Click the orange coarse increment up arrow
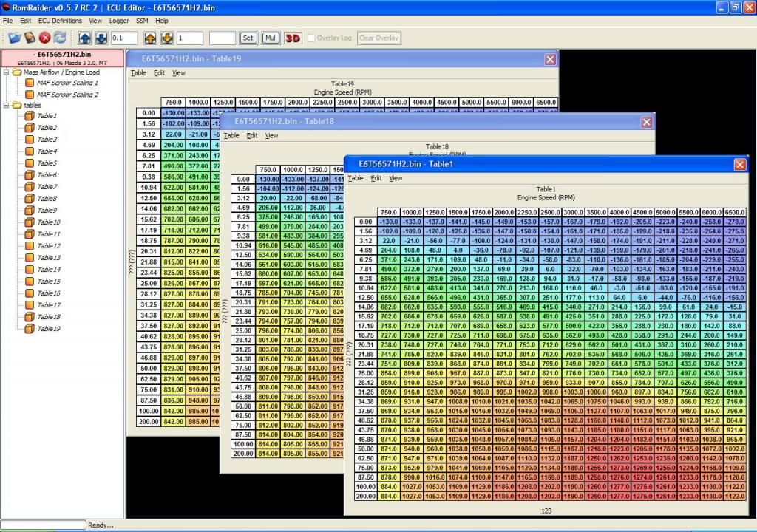The image size is (757, 532). coord(150,38)
